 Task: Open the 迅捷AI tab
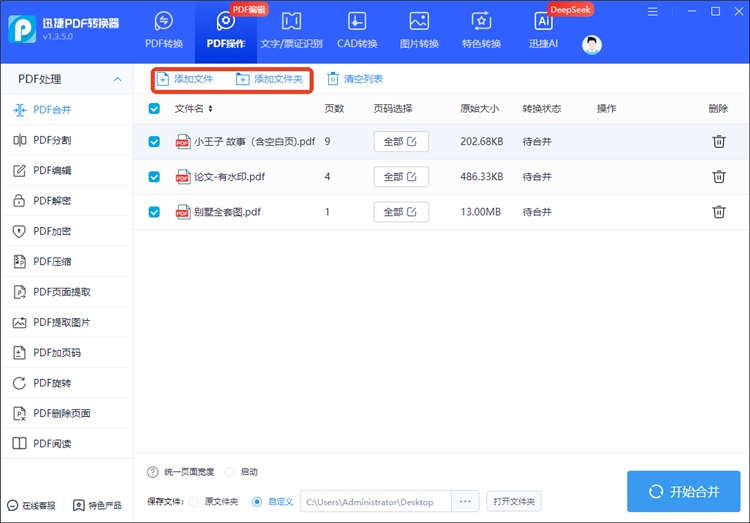543,31
